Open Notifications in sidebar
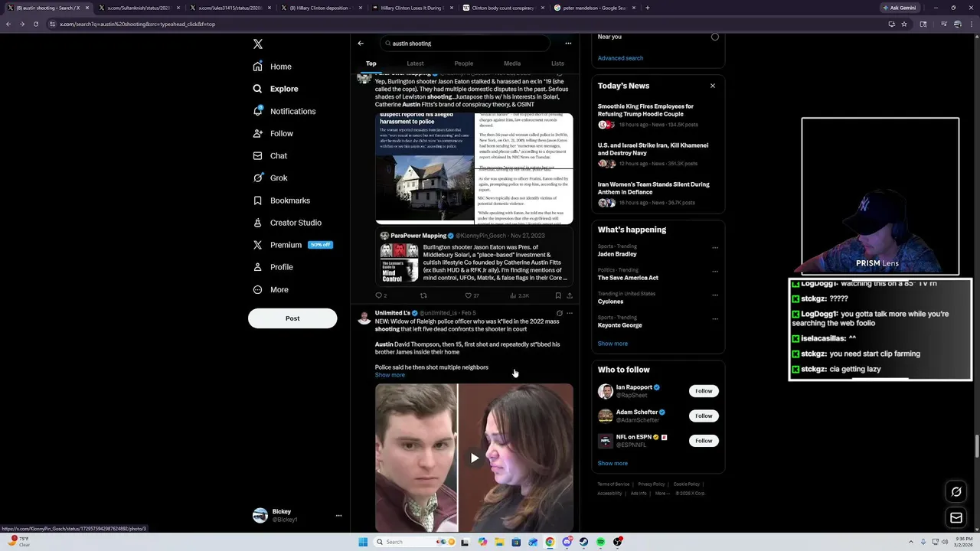980x551 pixels. pos(284,111)
